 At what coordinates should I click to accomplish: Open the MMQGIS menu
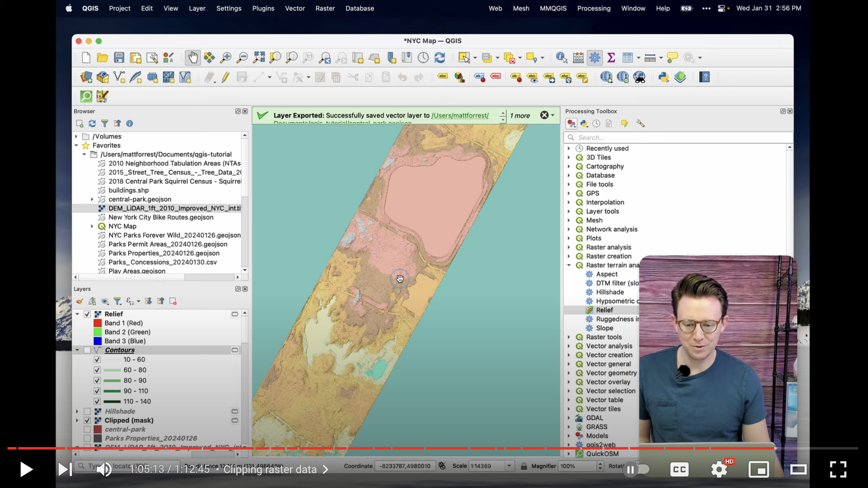pyautogui.click(x=553, y=8)
